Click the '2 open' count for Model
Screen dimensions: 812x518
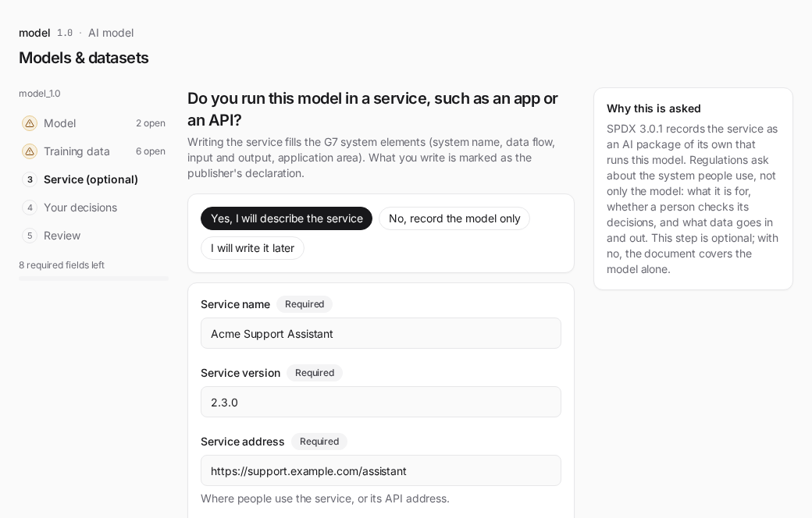151,123
